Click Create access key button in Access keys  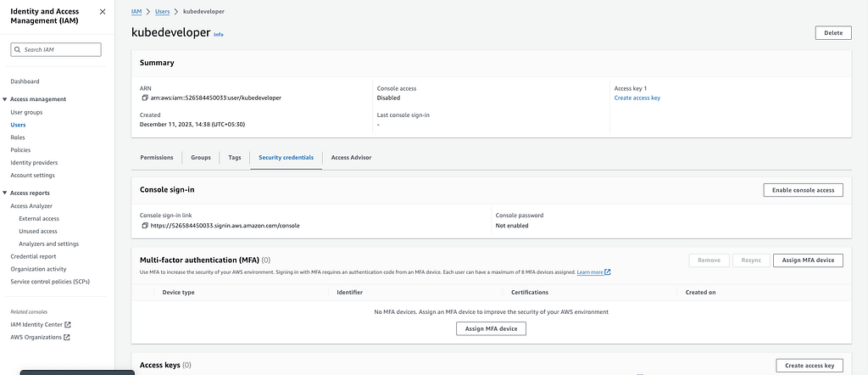tap(810, 366)
